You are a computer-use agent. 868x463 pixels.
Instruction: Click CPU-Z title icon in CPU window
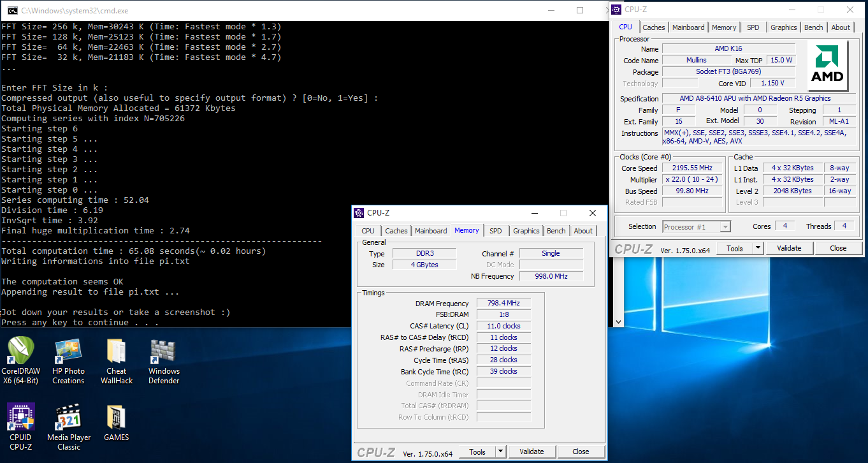coord(617,10)
